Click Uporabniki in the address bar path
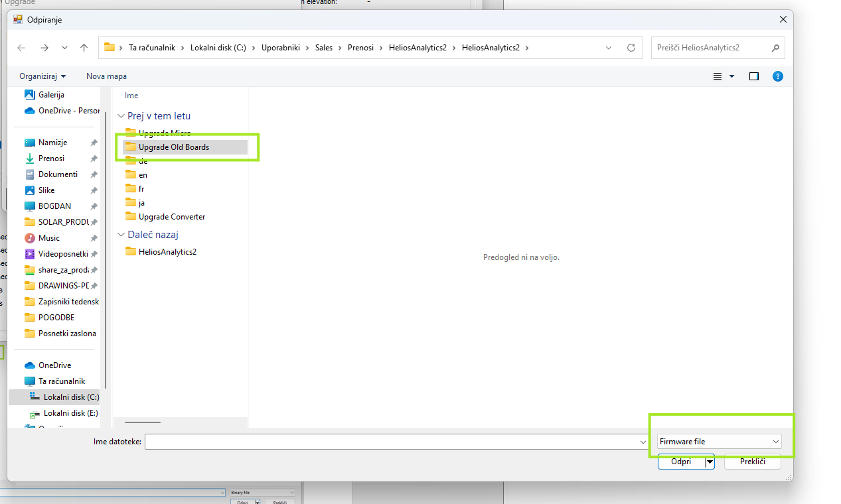 (281, 48)
